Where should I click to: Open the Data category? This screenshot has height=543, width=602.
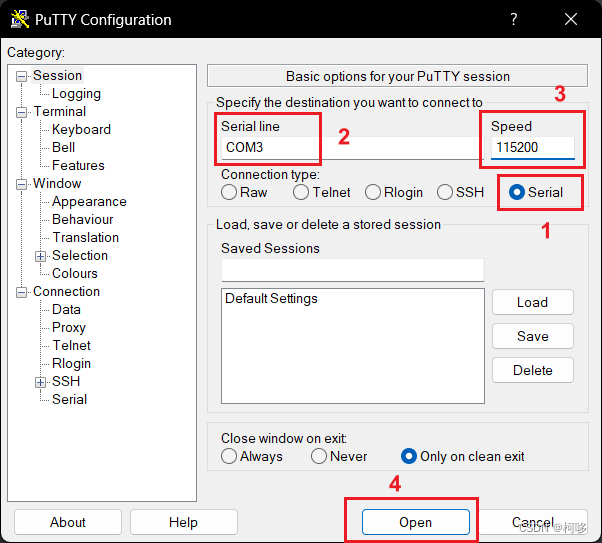66,310
